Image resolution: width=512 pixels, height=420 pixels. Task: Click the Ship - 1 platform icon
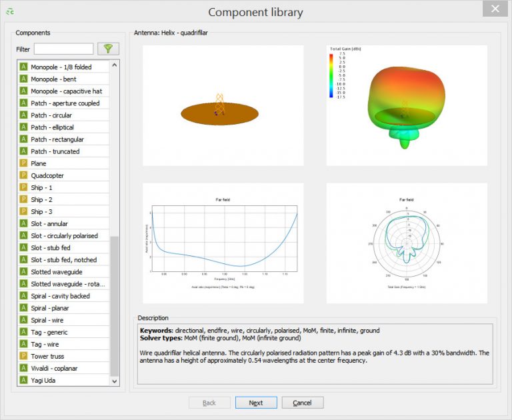click(x=24, y=188)
